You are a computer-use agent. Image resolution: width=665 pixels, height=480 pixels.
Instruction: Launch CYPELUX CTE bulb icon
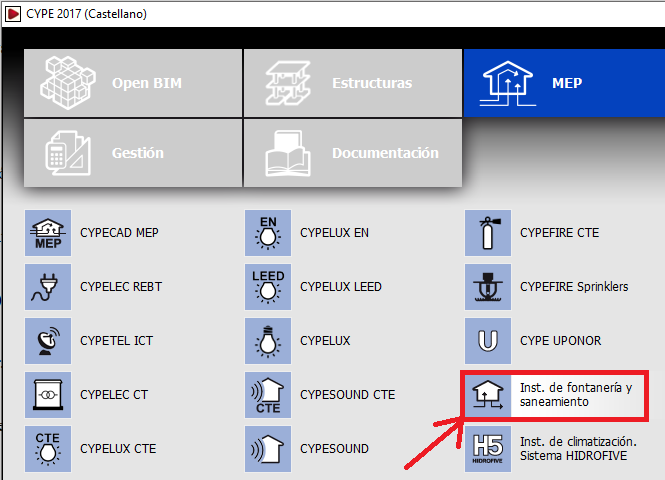pyautogui.click(x=48, y=449)
